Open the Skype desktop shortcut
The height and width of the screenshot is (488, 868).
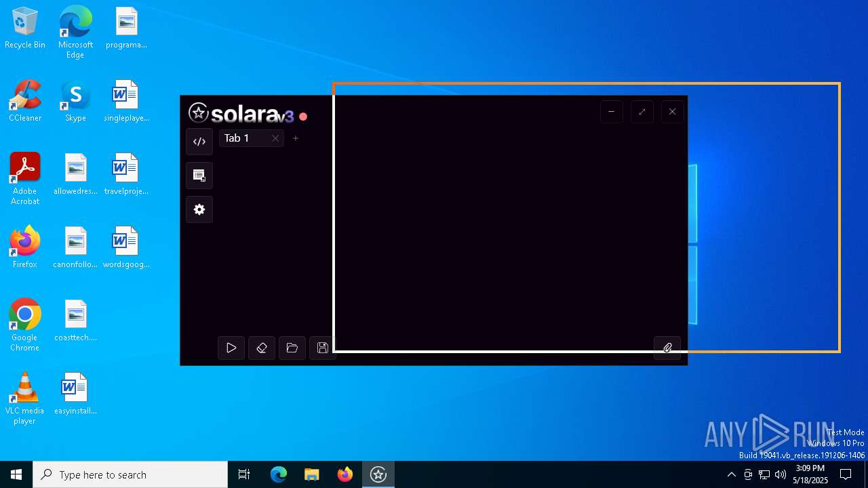75,101
